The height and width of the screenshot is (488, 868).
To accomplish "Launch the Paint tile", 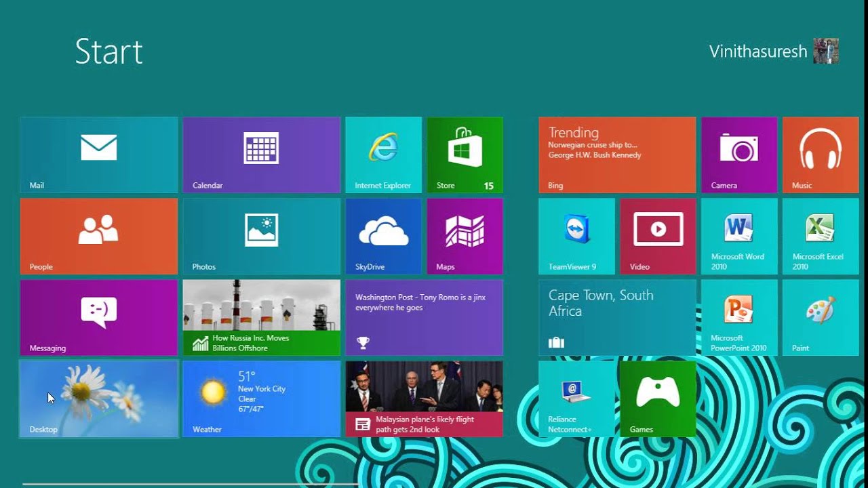I will pyautogui.click(x=821, y=318).
